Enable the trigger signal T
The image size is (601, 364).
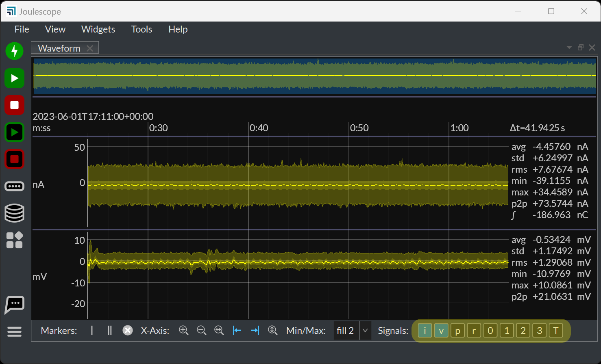(556, 331)
